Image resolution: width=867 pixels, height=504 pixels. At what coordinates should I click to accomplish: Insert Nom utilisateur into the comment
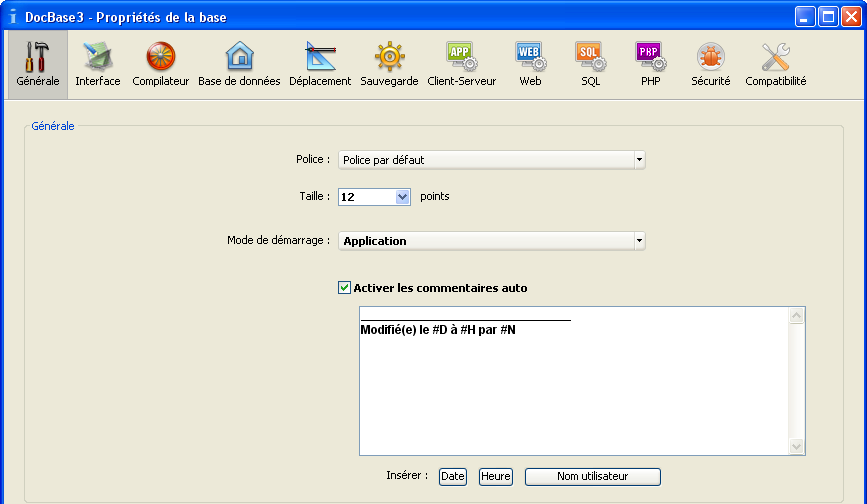592,477
